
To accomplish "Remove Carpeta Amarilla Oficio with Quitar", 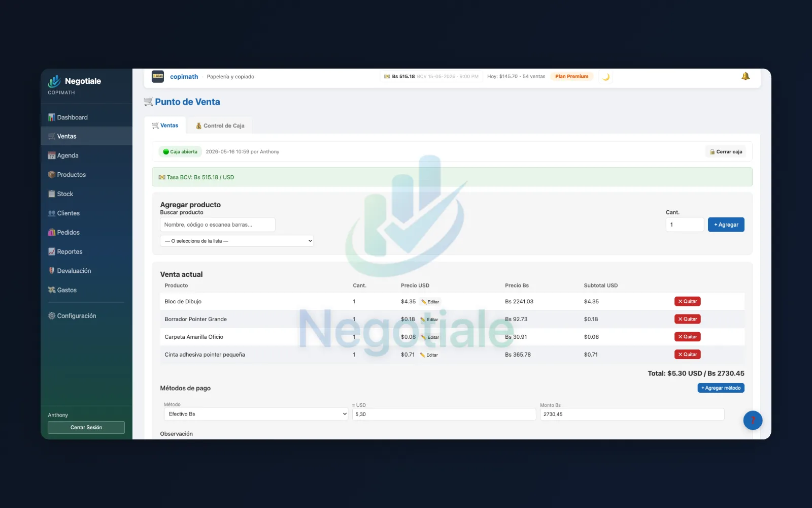I will pyautogui.click(x=688, y=337).
